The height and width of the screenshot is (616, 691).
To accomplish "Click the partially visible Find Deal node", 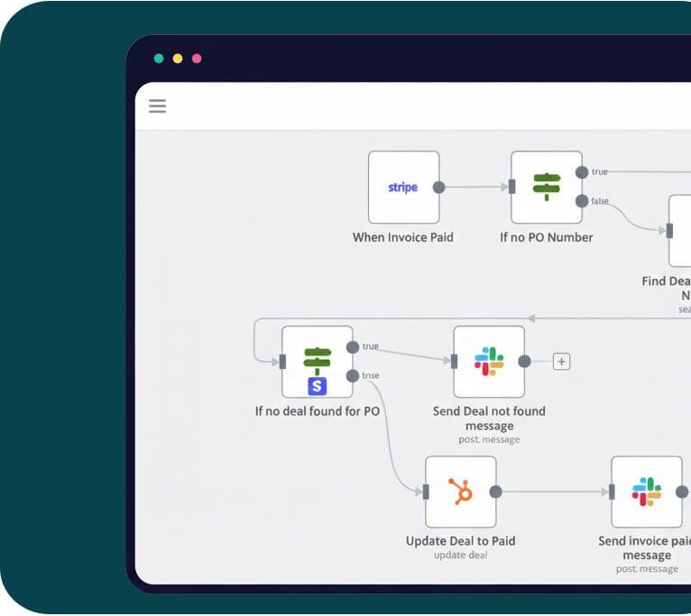I will point(680,231).
